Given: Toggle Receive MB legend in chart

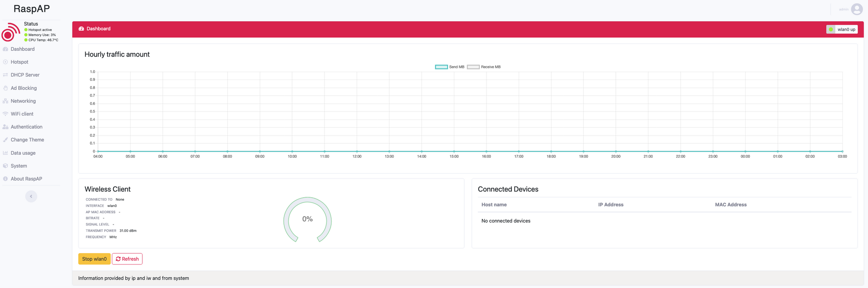Looking at the screenshot, I should [484, 67].
